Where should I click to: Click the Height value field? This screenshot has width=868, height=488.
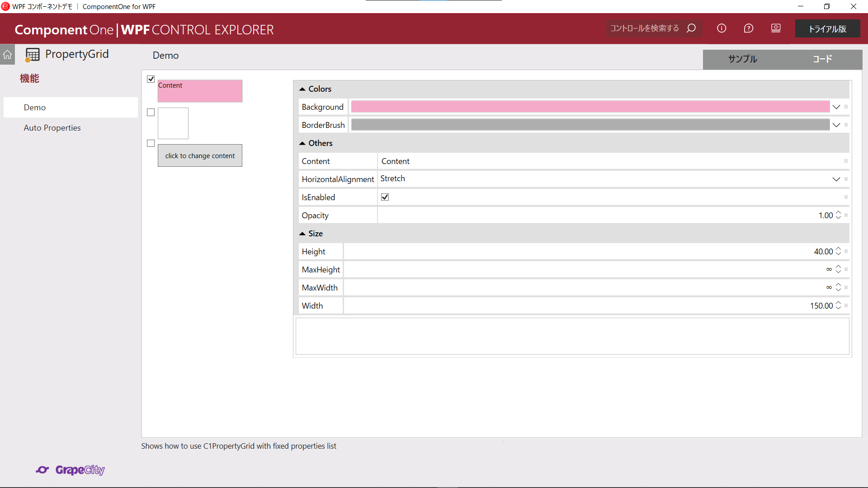point(588,252)
